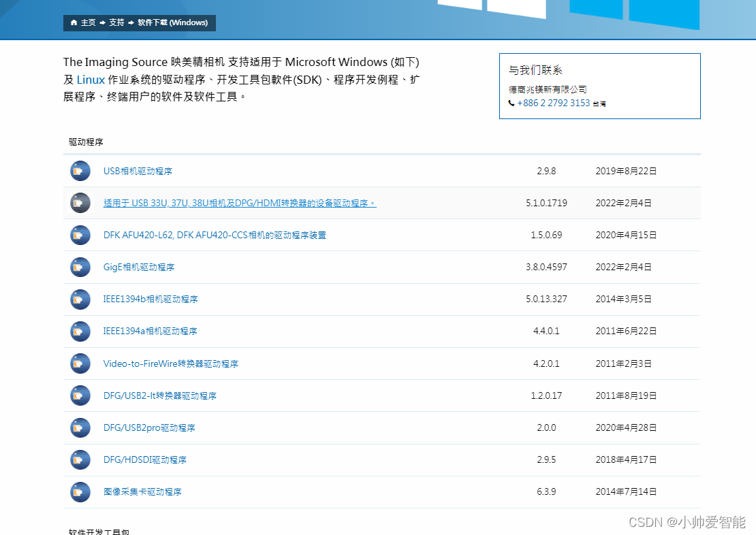
Task: Click version number 4.2.0.1
Action: 546,363
